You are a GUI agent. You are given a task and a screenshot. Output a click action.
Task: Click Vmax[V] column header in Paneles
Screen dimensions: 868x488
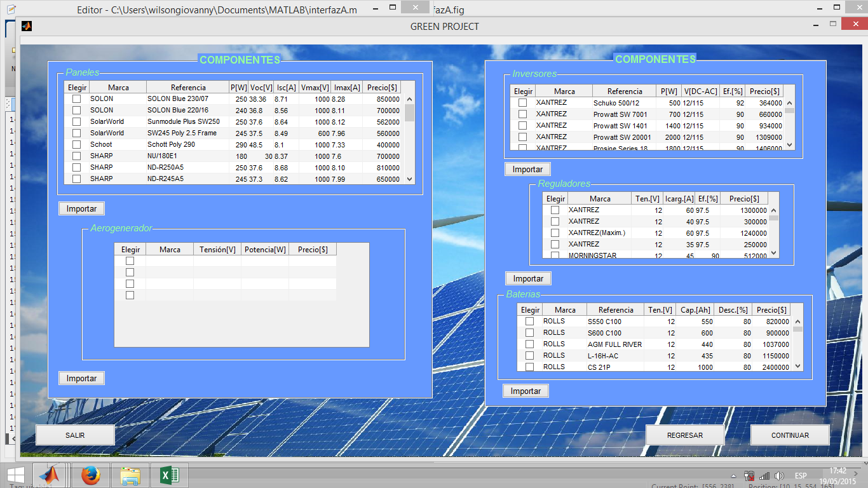[x=315, y=88]
